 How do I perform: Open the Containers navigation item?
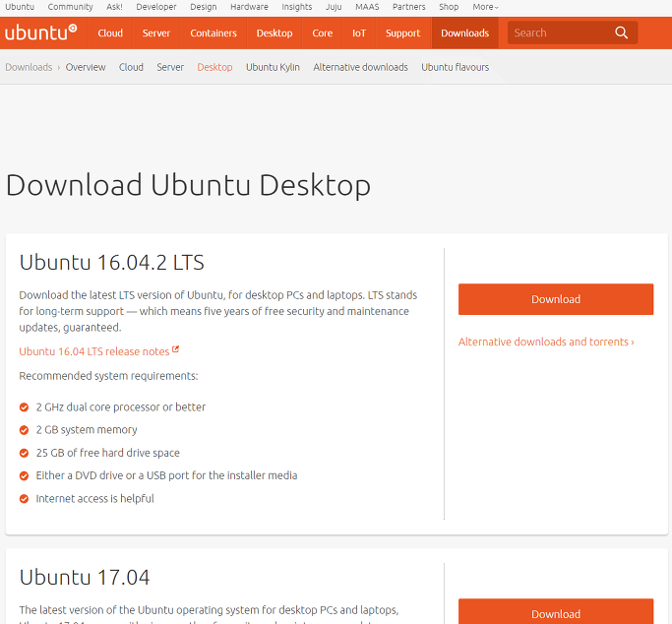tap(214, 33)
